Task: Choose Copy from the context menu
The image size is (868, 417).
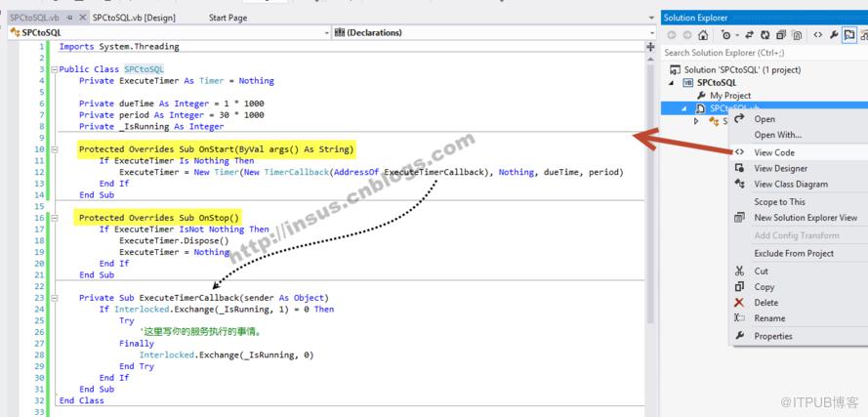Action: [x=800, y=287]
